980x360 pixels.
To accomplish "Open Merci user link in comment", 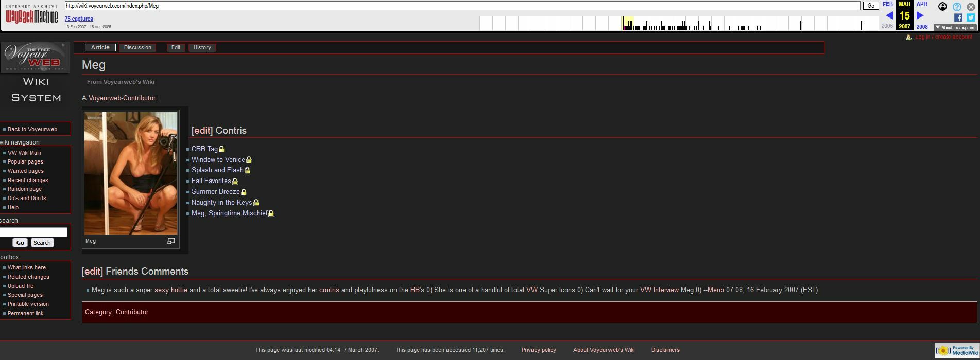I will pyautogui.click(x=715, y=290).
